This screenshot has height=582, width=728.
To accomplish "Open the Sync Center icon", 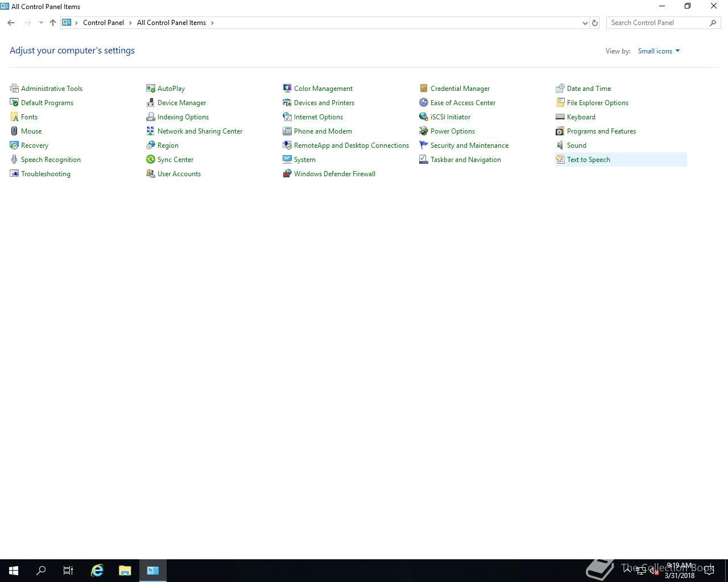I will click(x=151, y=159).
